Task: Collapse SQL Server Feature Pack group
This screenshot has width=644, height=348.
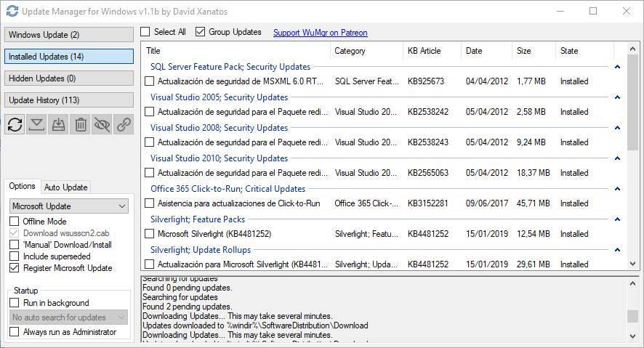Action: (617, 67)
